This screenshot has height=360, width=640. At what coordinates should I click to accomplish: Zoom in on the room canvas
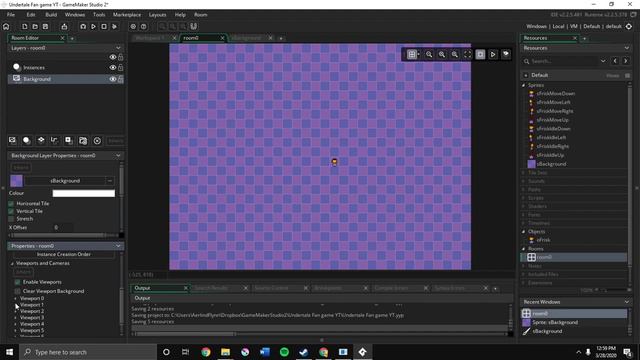[x=455, y=54]
